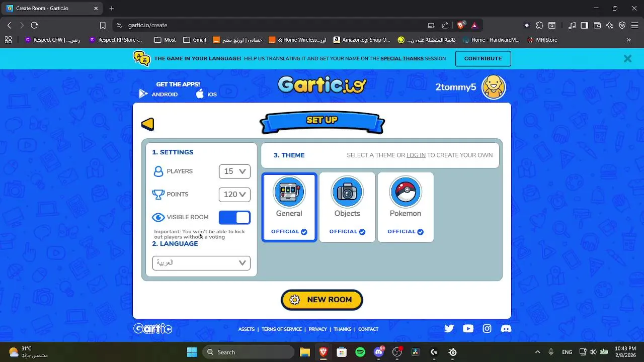Open the TERMS OF SERVICE footer link
644x362 pixels.
click(282, 329)
